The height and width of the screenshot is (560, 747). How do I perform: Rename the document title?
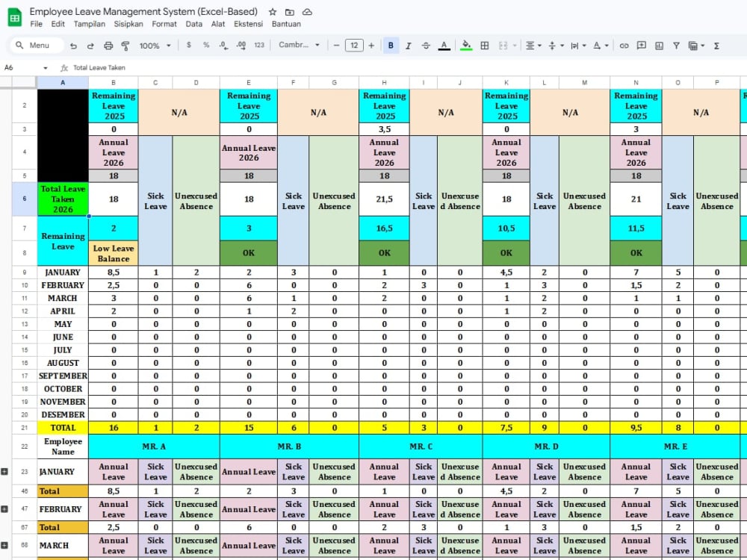pos(143,11)
